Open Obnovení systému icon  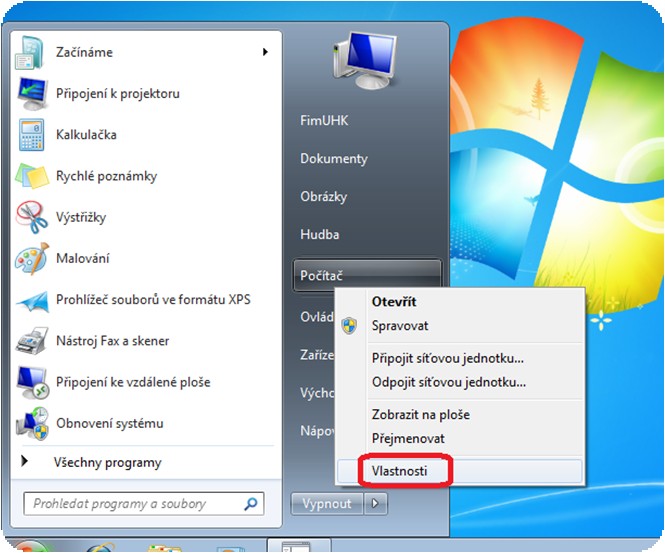pos(32,424)
